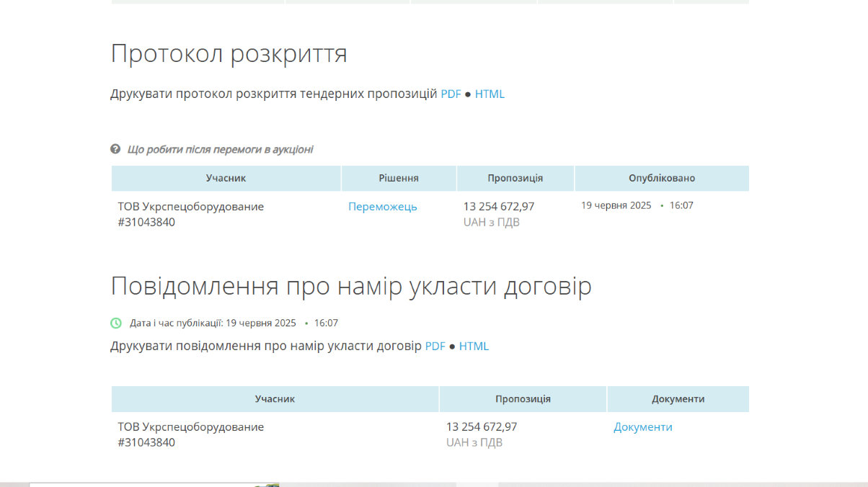This screenshot has width=868, height=487.
Task: Select 'UAH з ПДВ' label in intent table
Action: (x=474, y=443)
